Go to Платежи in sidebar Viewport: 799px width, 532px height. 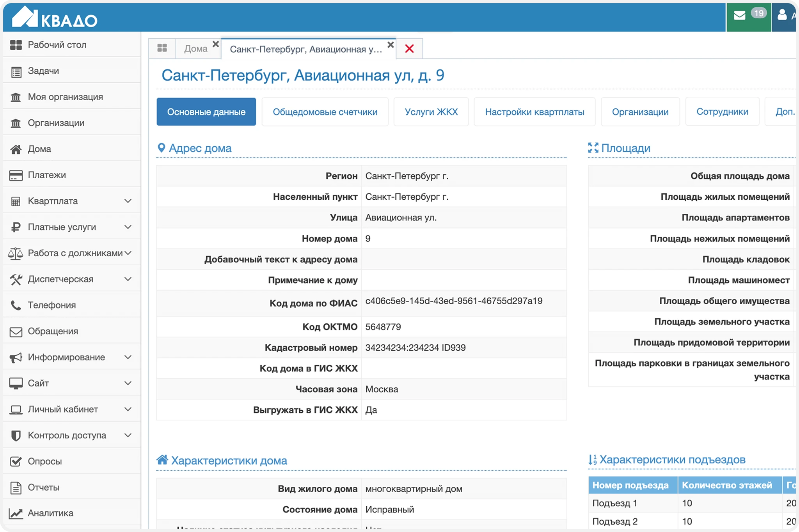point(47,175)
